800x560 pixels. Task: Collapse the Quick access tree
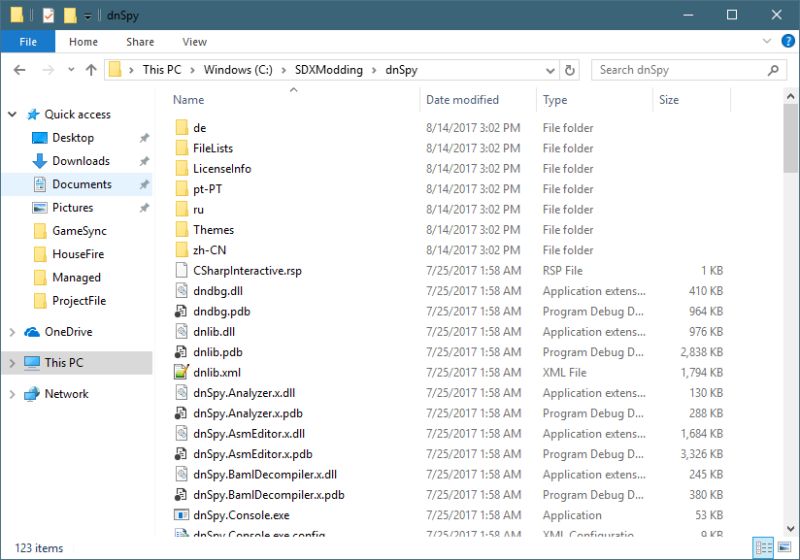point(12,114)
